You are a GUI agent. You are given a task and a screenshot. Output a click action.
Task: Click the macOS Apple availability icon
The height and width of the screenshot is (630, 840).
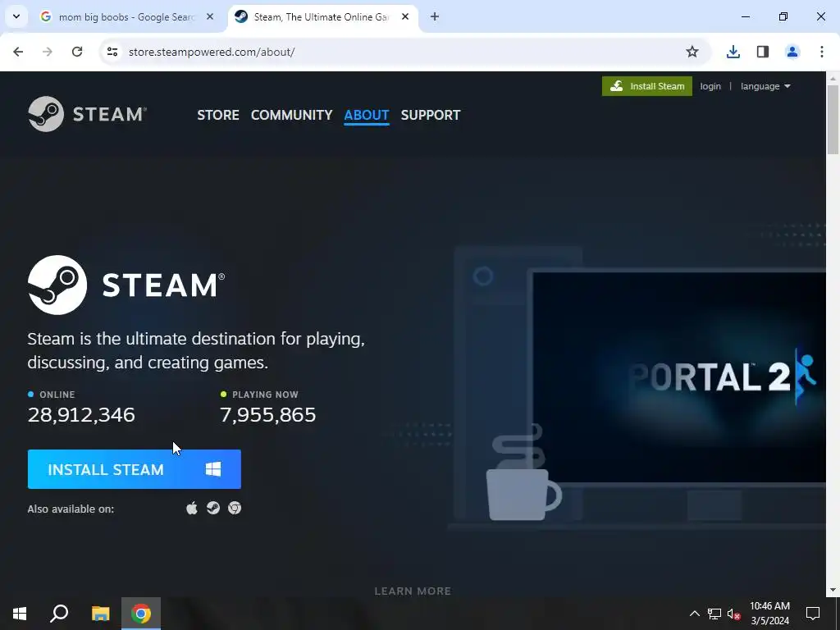click(192, 508)
